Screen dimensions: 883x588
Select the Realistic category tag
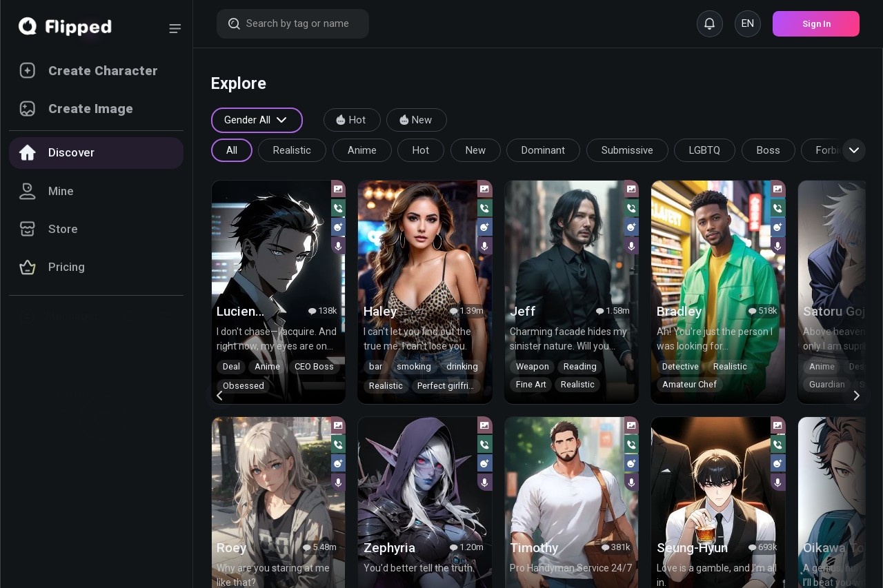pyautogui.click(x=292, y=150)
